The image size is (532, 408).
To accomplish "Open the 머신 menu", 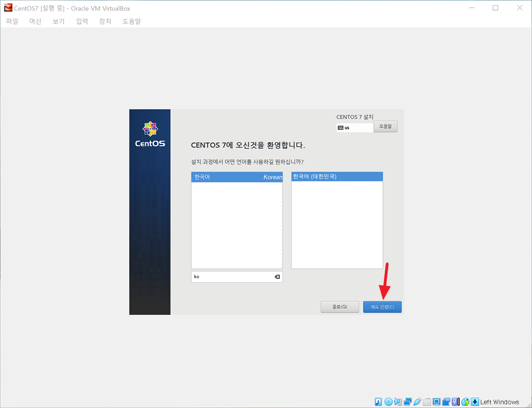I will pyautogui.click(x=35, y=21).
